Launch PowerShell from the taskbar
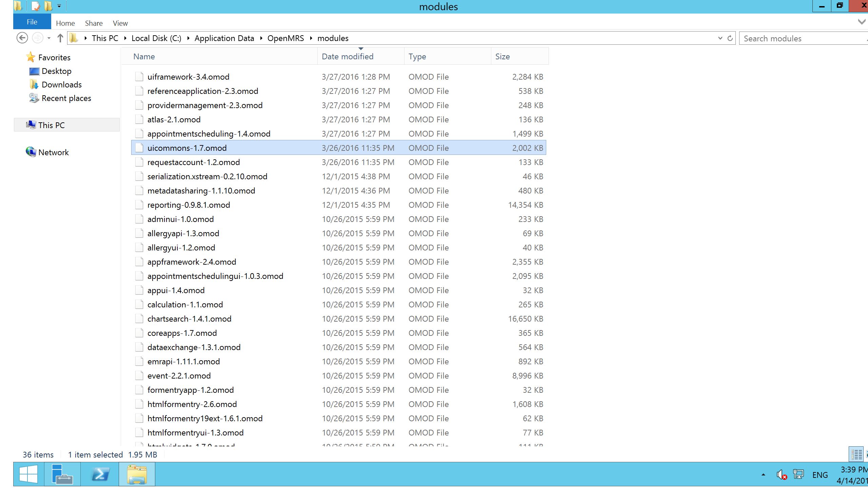The width and height of the screenshot is (868, 488). [100, 474]
